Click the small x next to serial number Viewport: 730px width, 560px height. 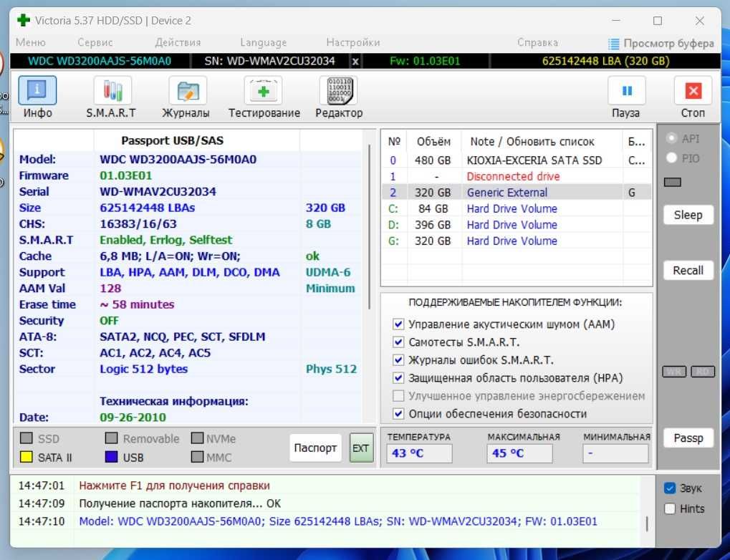click(355, 62)
